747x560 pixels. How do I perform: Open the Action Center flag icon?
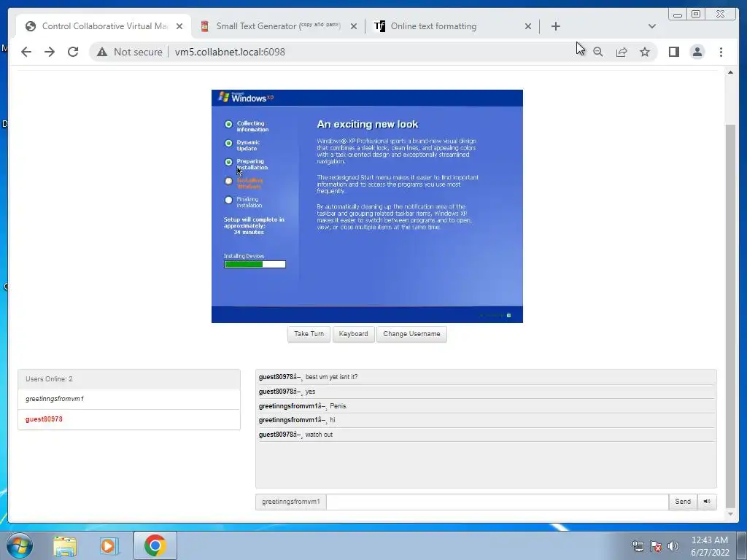(656, 546)
